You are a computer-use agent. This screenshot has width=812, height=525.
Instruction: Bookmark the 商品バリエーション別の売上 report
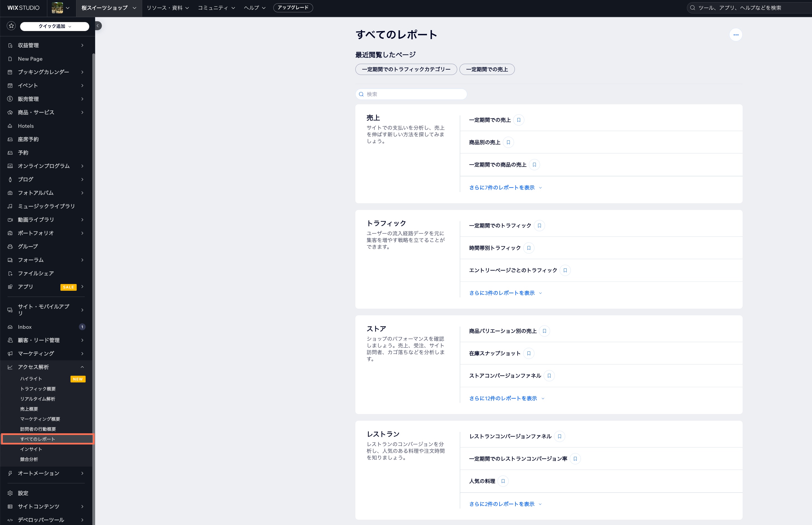[545, 331]
